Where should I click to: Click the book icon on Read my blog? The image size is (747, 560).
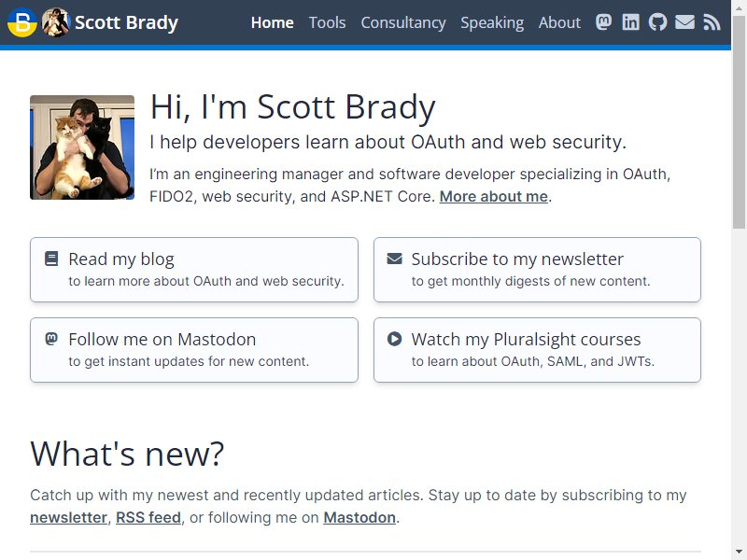(x=51, y=259)
